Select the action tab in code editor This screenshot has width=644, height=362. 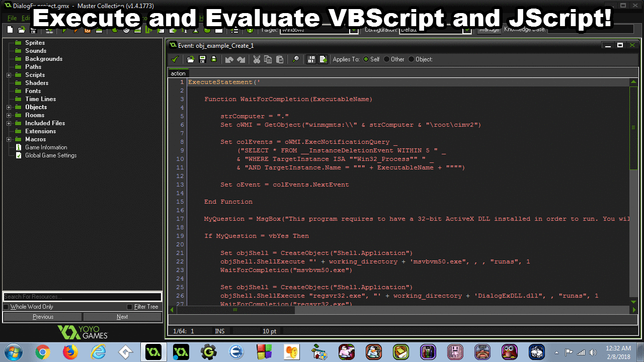(x=178, y=73)
